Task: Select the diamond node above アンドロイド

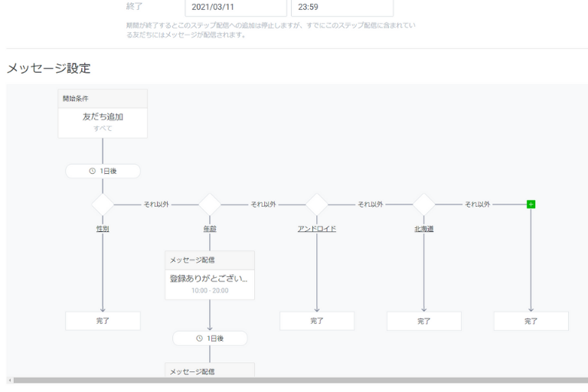Action: [x=317, y=204]
